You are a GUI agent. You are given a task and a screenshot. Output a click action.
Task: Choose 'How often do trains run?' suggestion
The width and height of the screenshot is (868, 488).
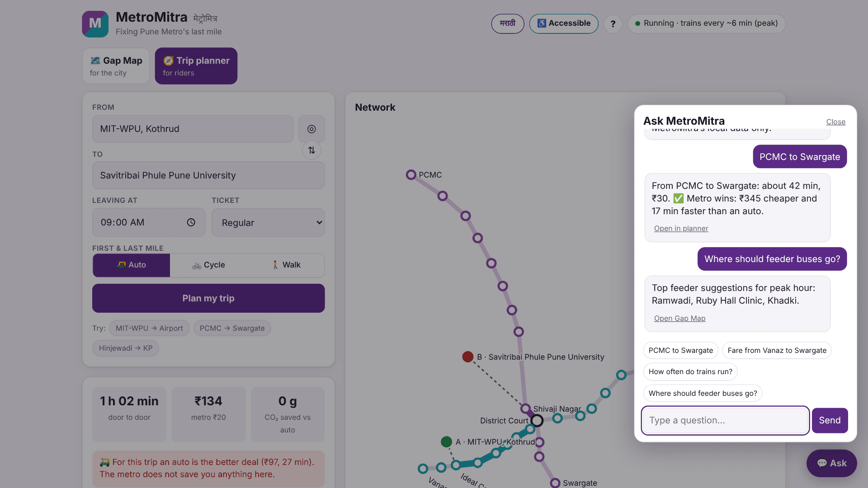(690, 372)
